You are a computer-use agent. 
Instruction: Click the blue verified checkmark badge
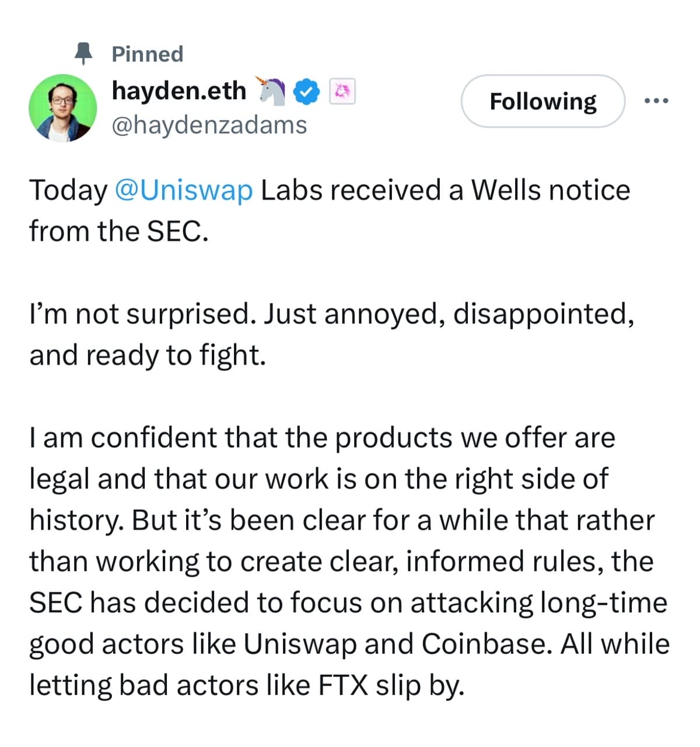point(307,92)
